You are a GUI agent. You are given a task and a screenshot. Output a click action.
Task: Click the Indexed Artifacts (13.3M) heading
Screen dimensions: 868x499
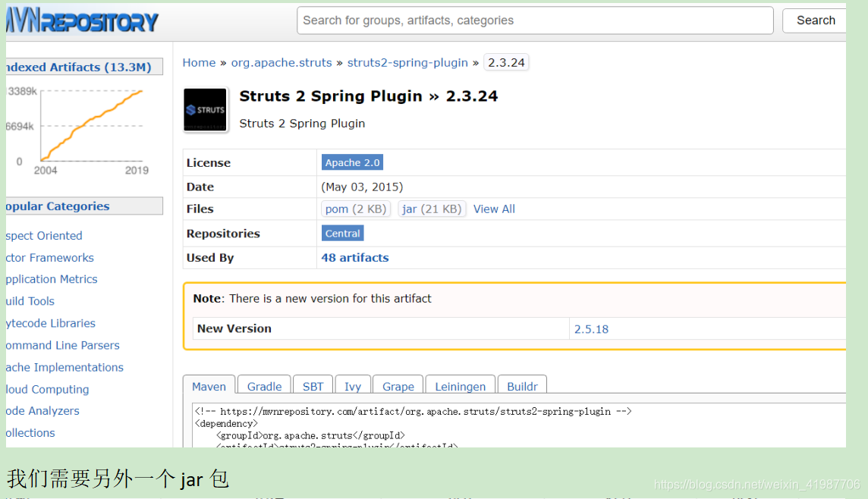coord(84,67)
